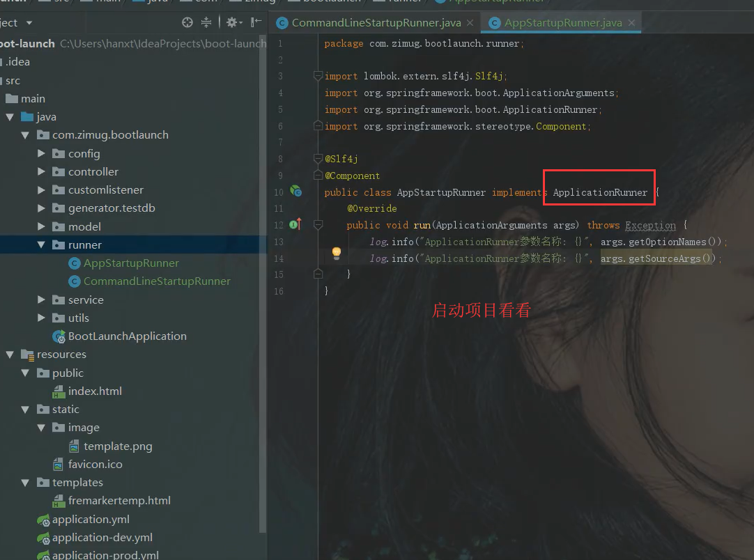Image resolution: width=754 pixels, height=560 pixels.
Task: Expand the config package
Action: 41,153
